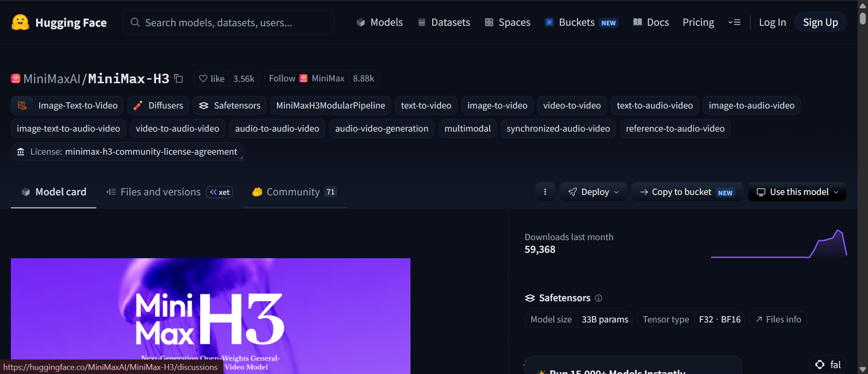Select audio-video-generation tag
Screen dimensions: 868x374
[382, 128]
